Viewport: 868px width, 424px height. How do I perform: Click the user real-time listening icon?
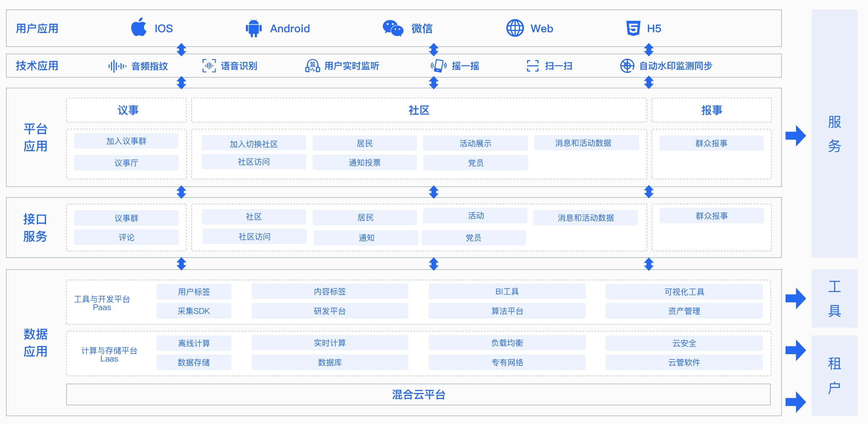(312, 66)
